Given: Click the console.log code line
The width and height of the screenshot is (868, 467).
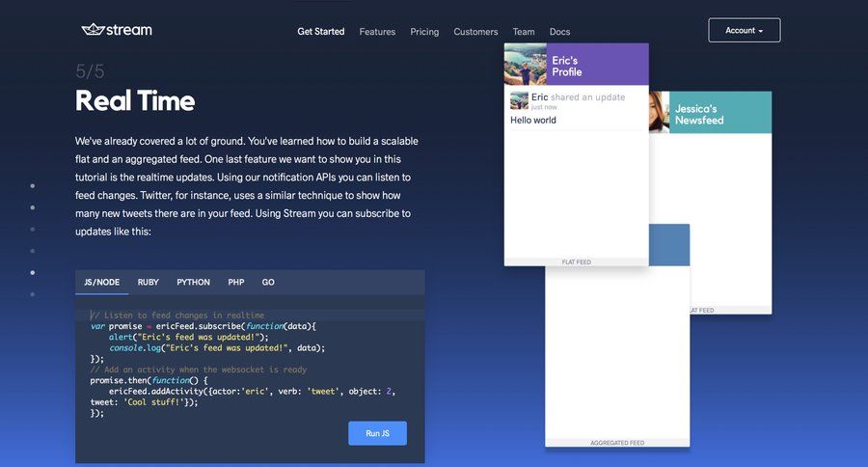Looking at the screenshot, I should tap(217, 348).
